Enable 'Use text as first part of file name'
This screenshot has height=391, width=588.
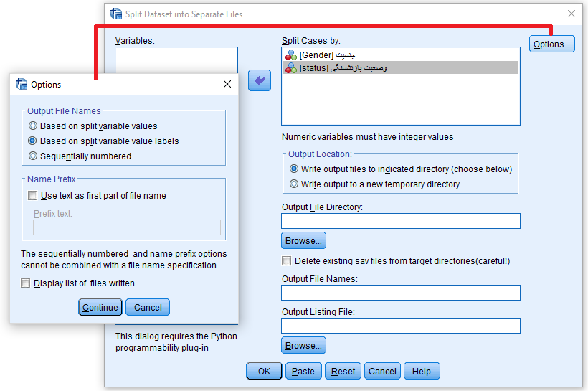coord(32,196)
